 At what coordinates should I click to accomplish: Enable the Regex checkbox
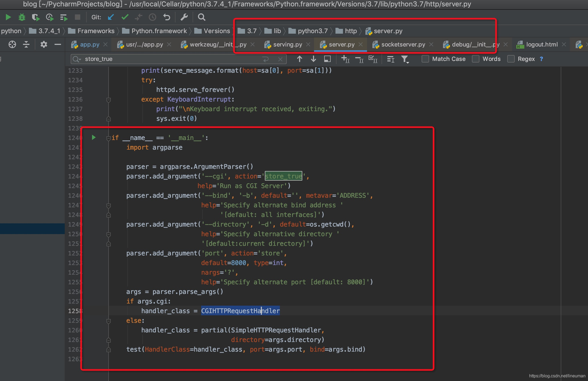pyautogui.click(x=511, y=59)
